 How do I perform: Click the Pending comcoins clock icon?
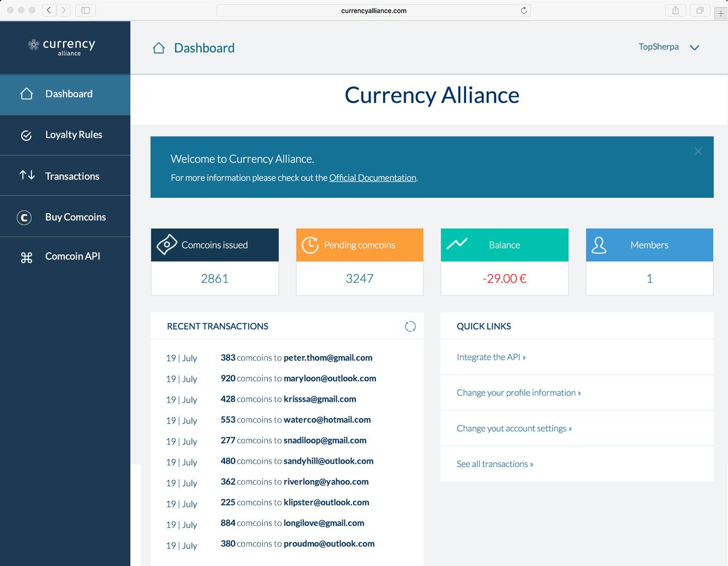pos(310,245)
